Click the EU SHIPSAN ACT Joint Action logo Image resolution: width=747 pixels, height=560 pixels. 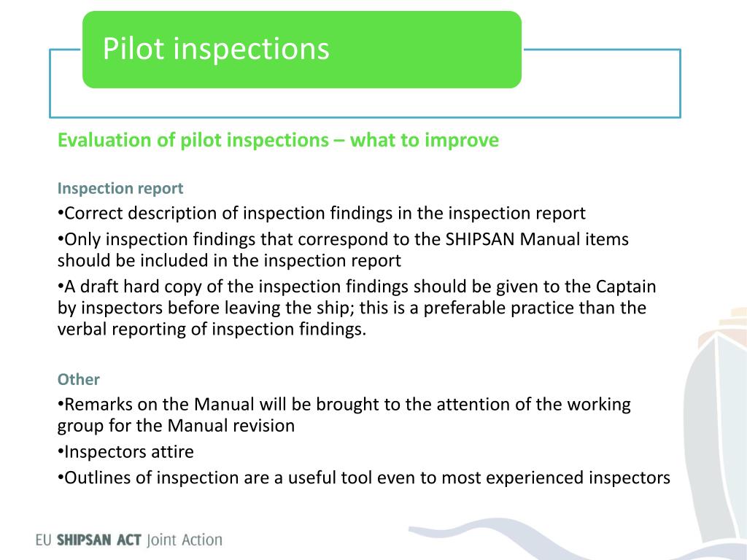pyautogui.click(x=129, y=540)
